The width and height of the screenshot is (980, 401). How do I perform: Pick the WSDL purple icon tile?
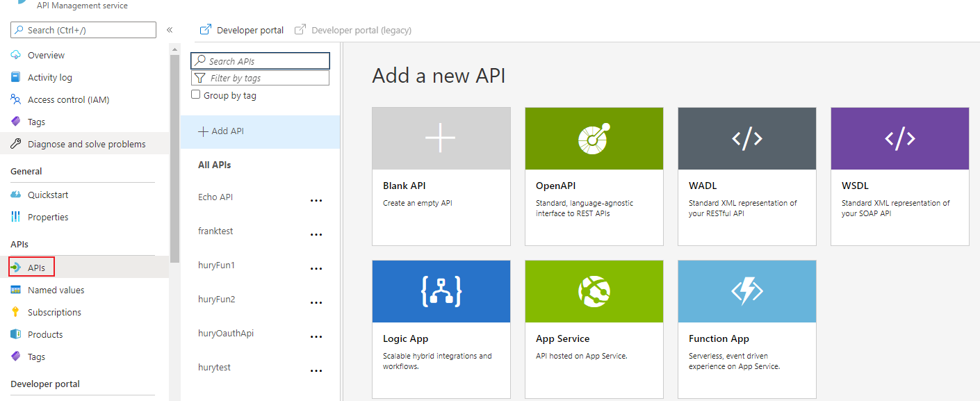tap(900, 138)
